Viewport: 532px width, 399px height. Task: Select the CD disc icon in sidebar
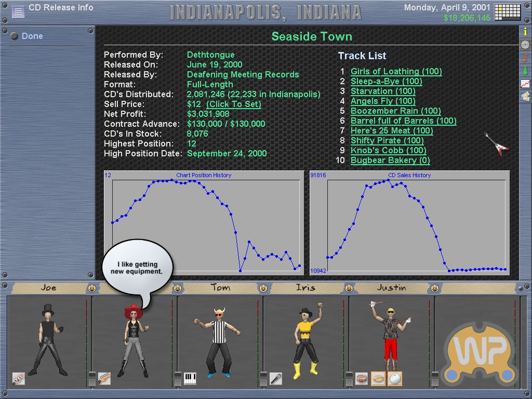525,45
